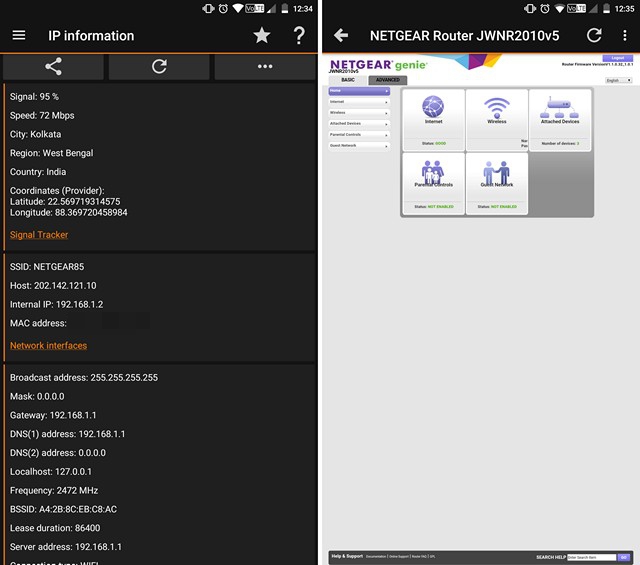Select Home in the genie sidebar
640x565 pixels.
359,91
